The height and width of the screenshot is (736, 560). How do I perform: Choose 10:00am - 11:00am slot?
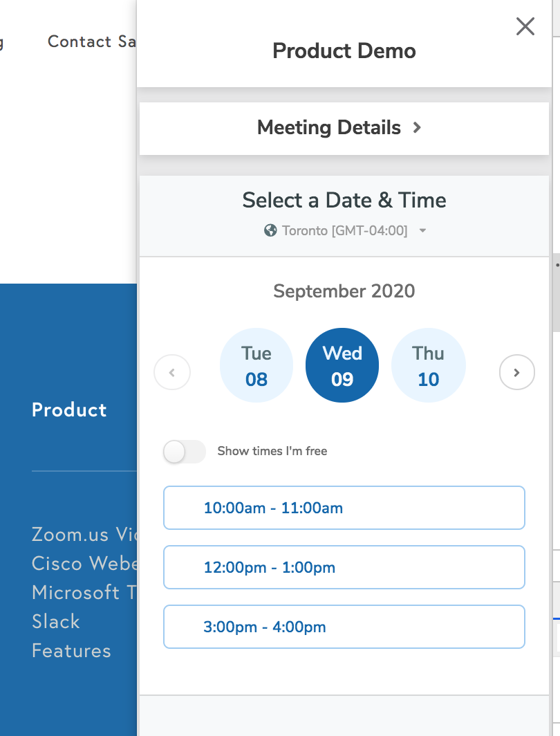(344, 508)
